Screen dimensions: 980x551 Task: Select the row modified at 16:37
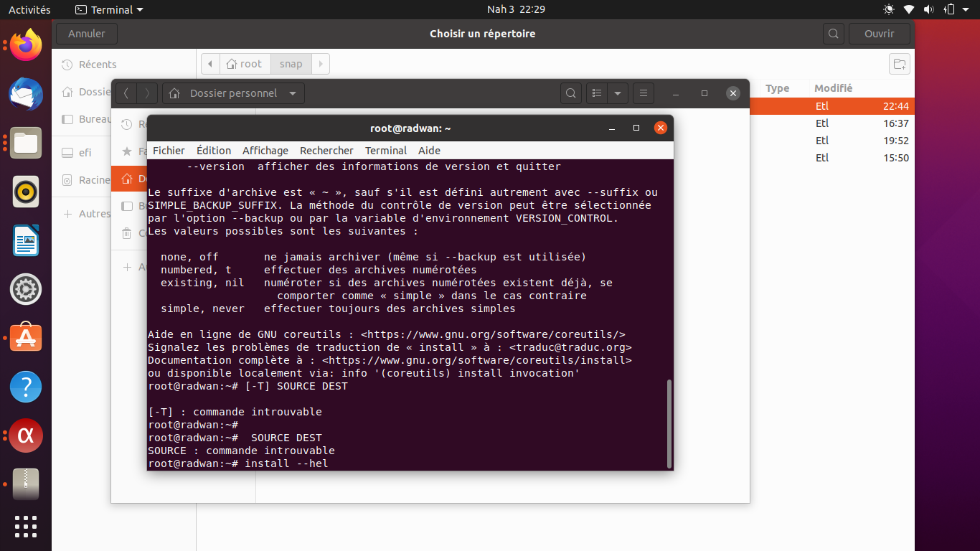832,123
